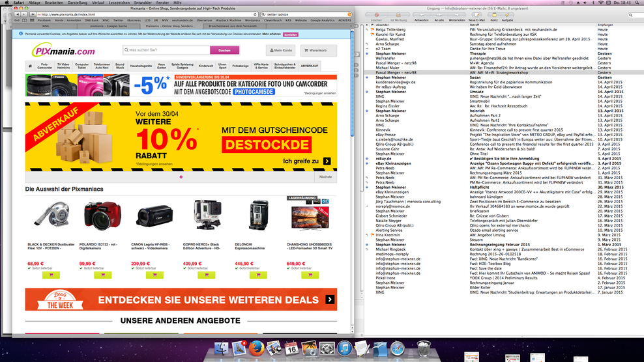The image size is (644, 362).
Task: Open the Ablage menu
Action: (x=34, y=3)
